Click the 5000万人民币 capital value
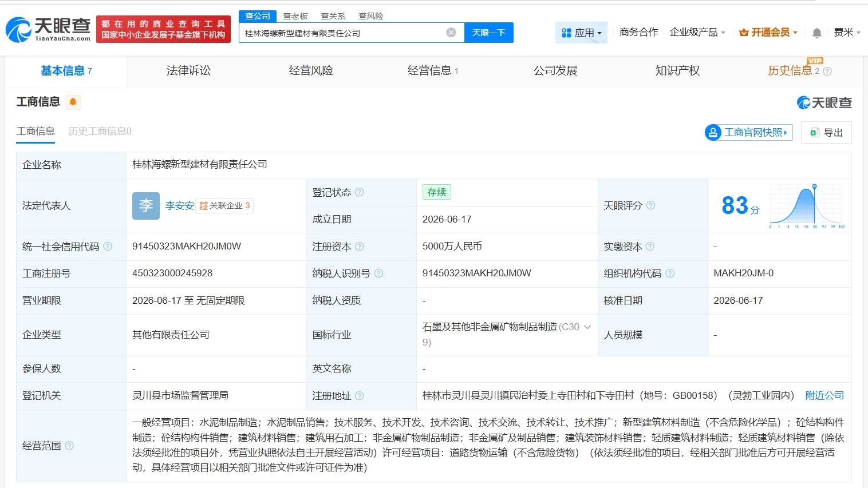The width and height of the screenshot is (868, 488). pyautogui.click(x=452, y=247)
